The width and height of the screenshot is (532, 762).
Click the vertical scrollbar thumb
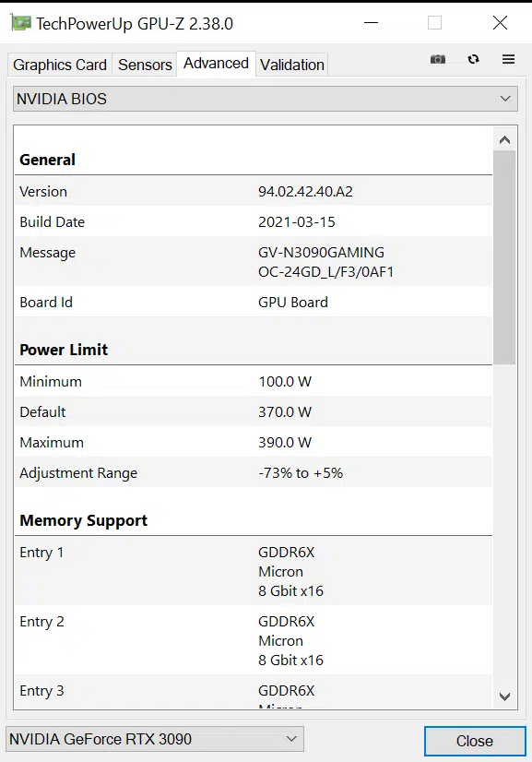(x=504, y=257)
